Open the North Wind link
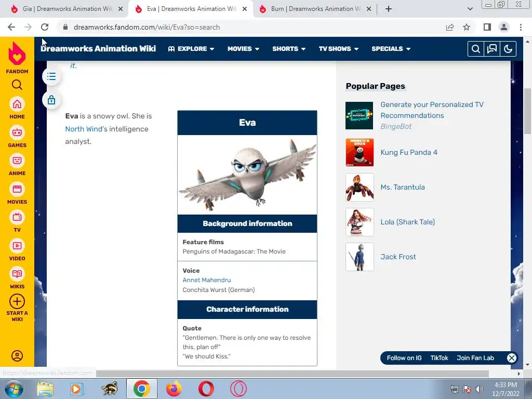 pyautogui.click(x=84, y=129)
